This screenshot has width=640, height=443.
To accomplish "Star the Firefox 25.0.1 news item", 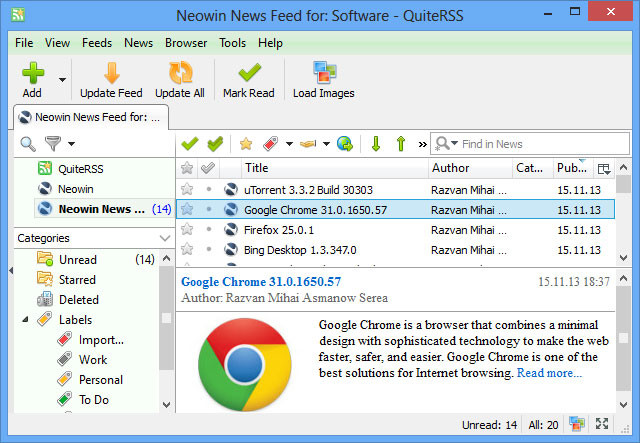I will tap(187, 229).
